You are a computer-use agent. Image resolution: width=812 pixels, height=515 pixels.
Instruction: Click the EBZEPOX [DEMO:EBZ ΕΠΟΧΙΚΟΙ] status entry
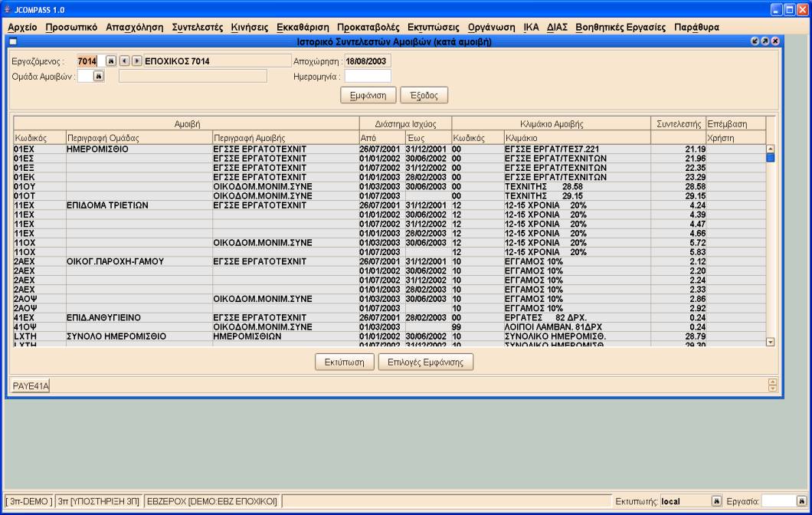(x=212, y=501)
